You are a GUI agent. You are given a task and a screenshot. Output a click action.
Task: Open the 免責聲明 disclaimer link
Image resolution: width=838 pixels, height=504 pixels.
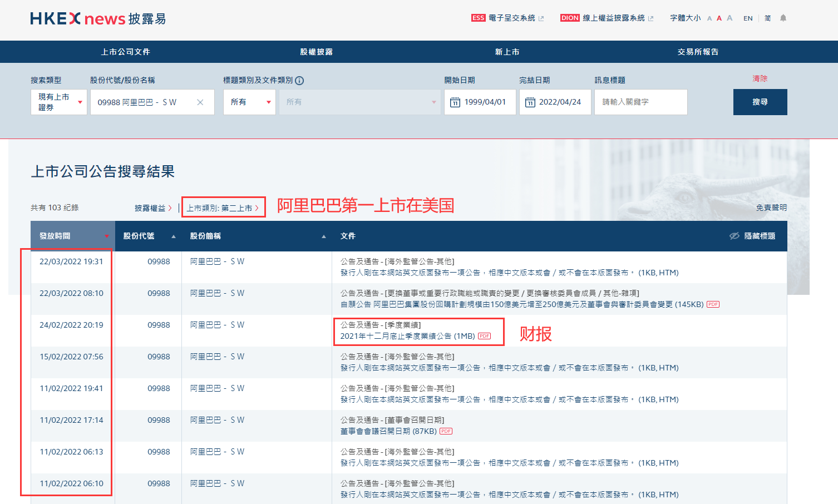pyautogui.click(x=771, y=207)
